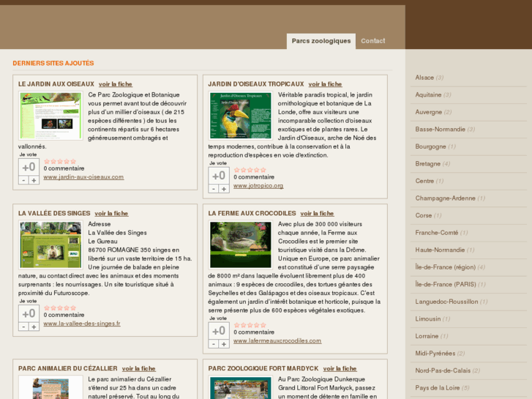The height and width of the screenshot is (399, 532).
Task: Vote minus for La Ferme aux Crocodiles
Action: pyautogui.click(x=214, y=344)
